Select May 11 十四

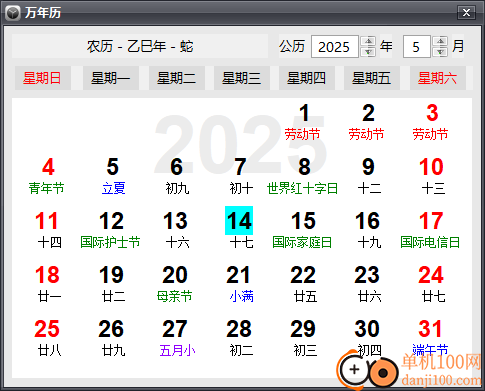point(49,230)
